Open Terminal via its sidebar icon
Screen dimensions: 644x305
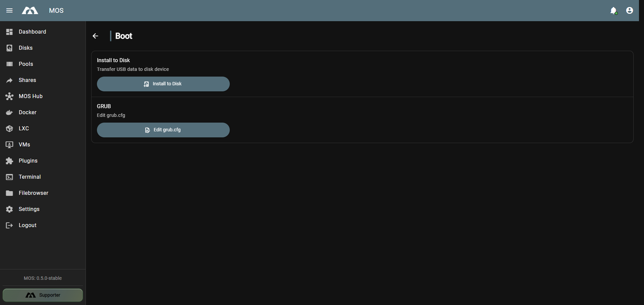pos(9,177)
